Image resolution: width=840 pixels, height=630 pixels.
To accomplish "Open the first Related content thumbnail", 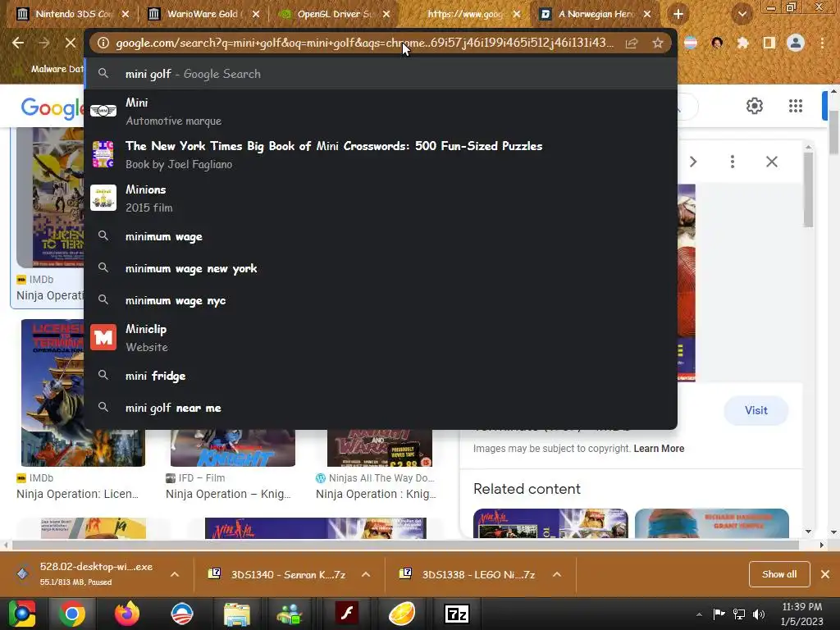I will (550, 523).
